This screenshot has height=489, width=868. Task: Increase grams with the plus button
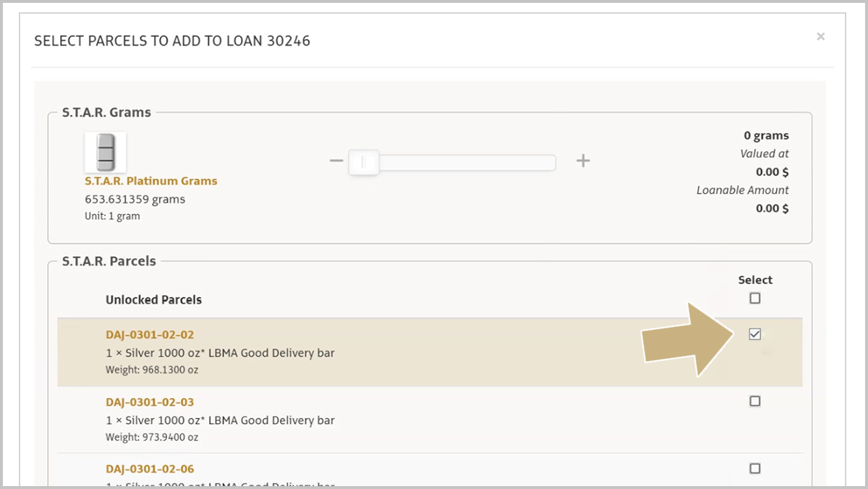583,161
